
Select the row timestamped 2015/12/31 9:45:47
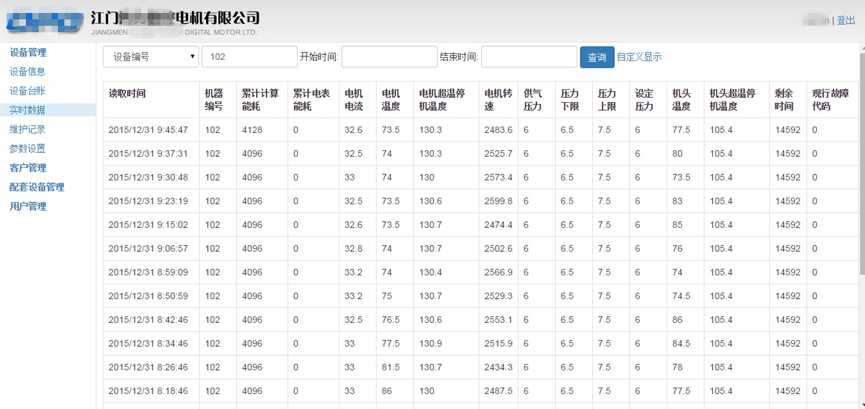pos(148,130)
